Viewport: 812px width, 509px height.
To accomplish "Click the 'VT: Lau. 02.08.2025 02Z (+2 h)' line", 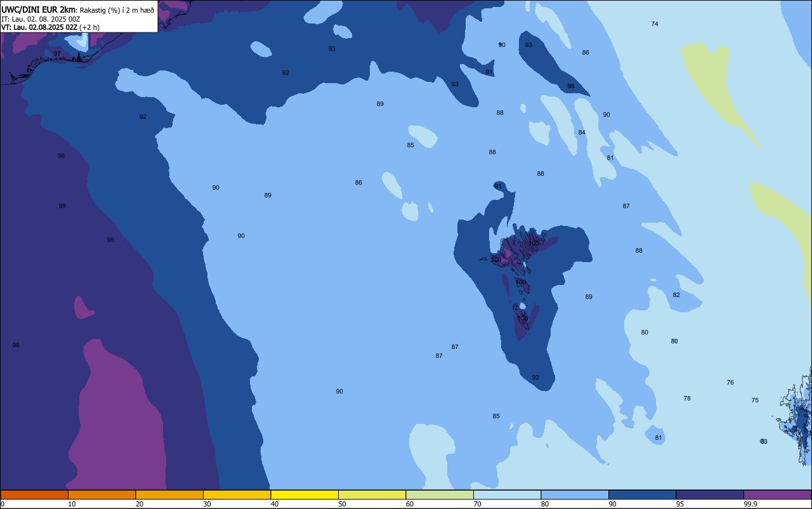I will pos(50,27).
